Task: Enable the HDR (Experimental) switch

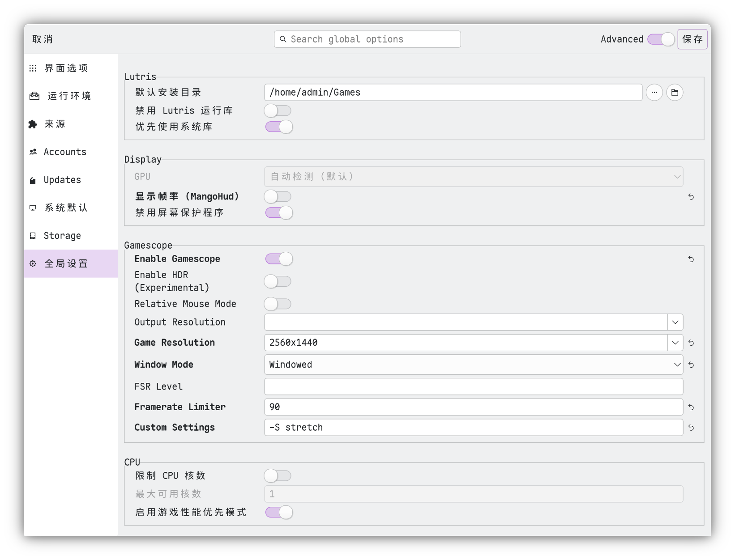Action: [278, 281]
